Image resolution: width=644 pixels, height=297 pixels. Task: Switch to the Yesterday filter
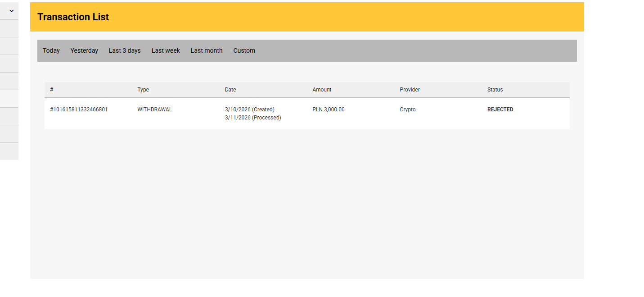tap(84, 50)
